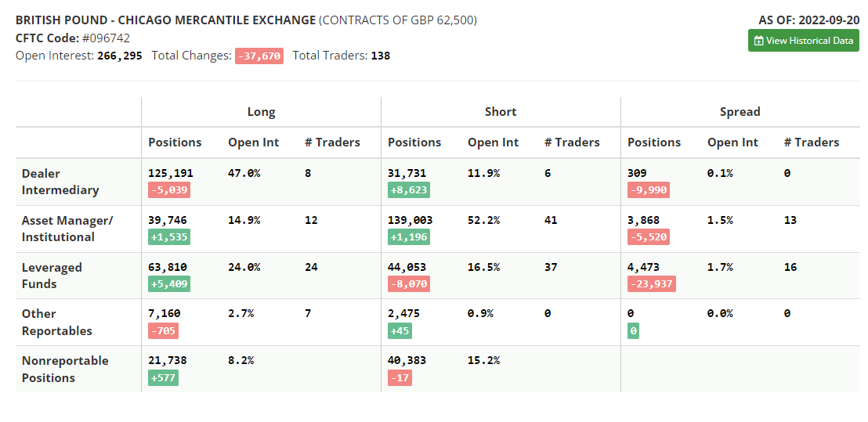
Task: Select the Nonreportable Positions row label
Action: pyautogui.click(x=65, y=369)
